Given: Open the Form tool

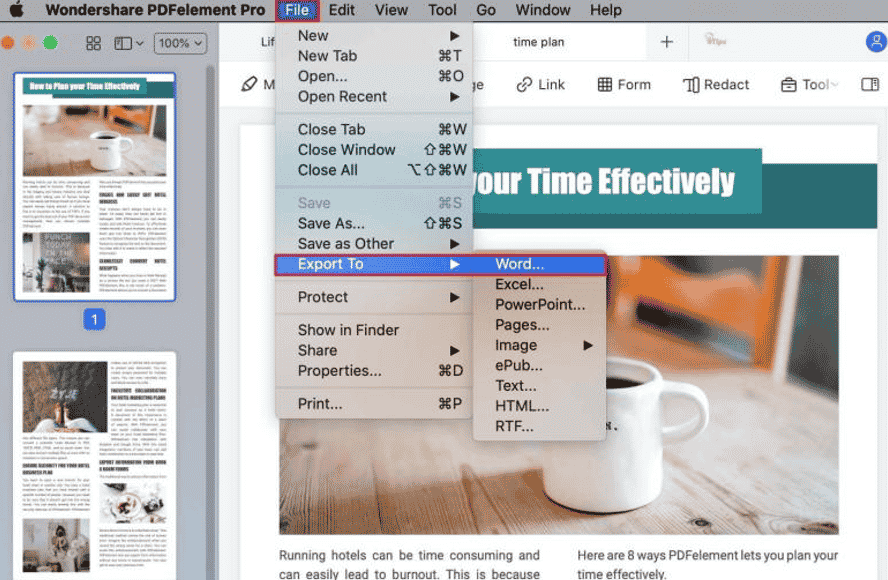Looking at the screenshot, I should [624, 84].
